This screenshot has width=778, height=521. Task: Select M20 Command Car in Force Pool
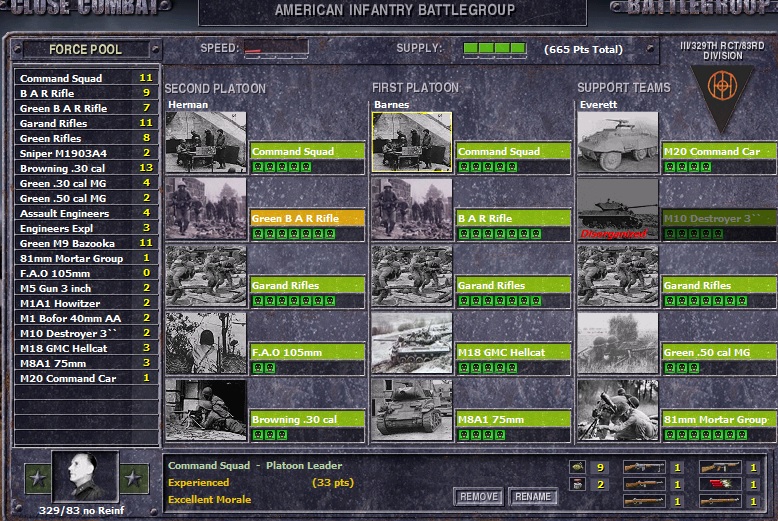[86, 378]
